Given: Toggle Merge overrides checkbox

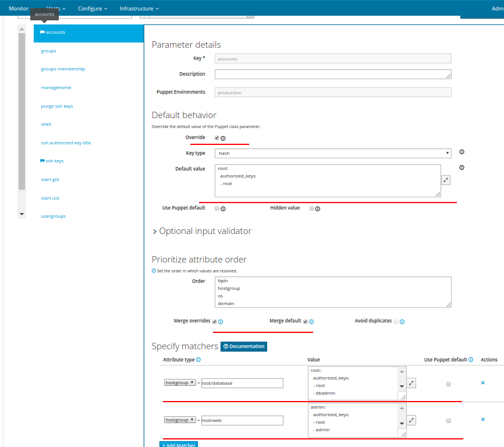Looking at the screenshot, I should pyautogui.click(x=214, y=322).
